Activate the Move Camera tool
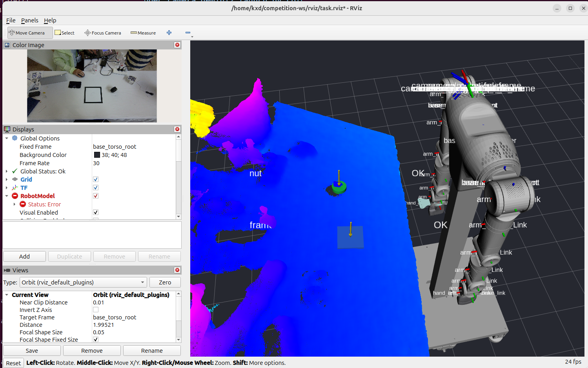This screenshot has height=368, width=588. 30,33
